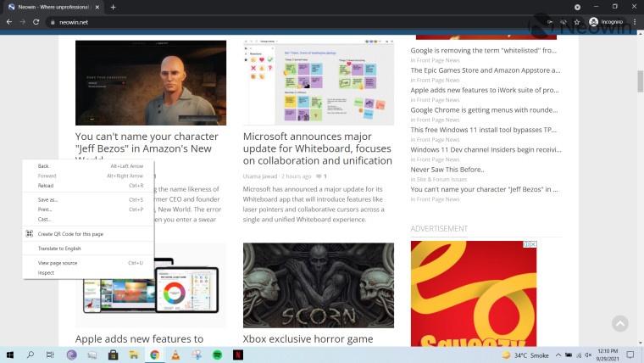Open the Snipping Tool taskbar icon
The image size is (644, 363).
[197, 355]
